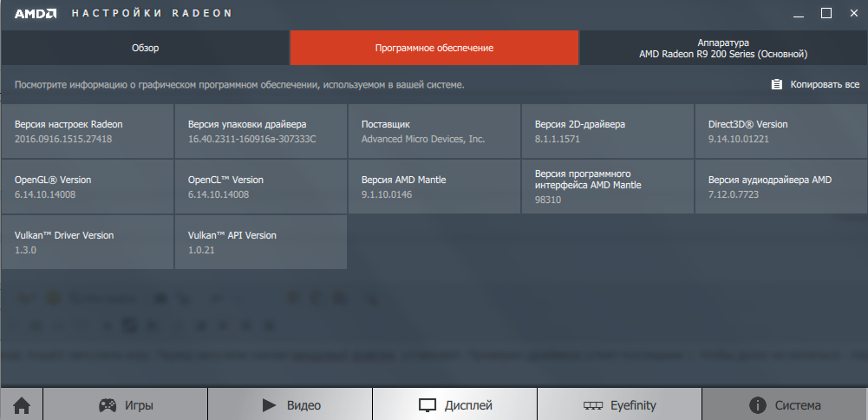Screen dimensions: 868x420
Task: Select the Vulkan Driver Version tile
Action: (x=88, y=242)
